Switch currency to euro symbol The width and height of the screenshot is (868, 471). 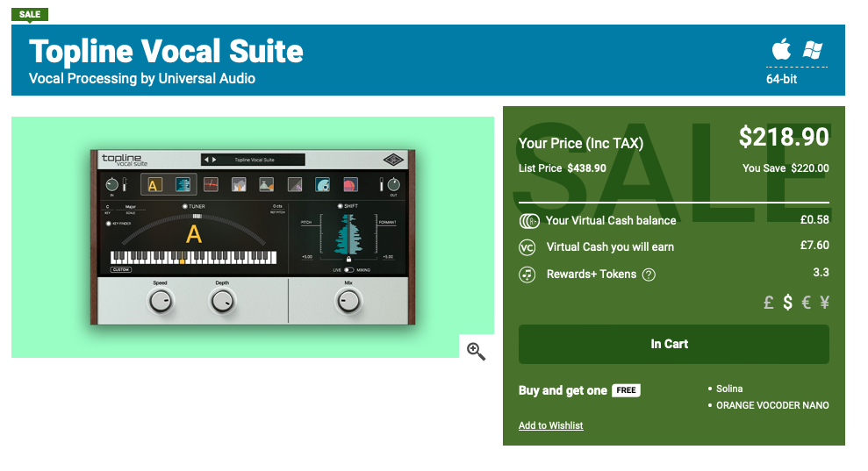click(x=807, y=303)
